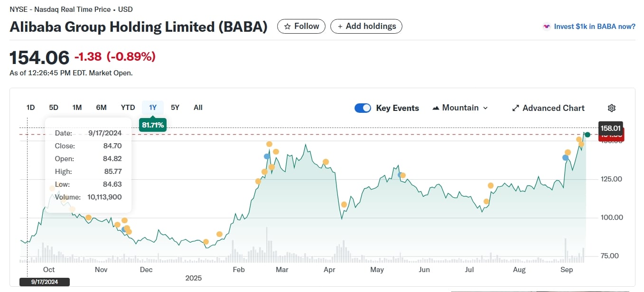The height and width of the screenshot is (292, 644).
Task: Click the Alibaba Group Holding Limited (BABA) title
Action: pyautogui.click(x=139, y=27)
